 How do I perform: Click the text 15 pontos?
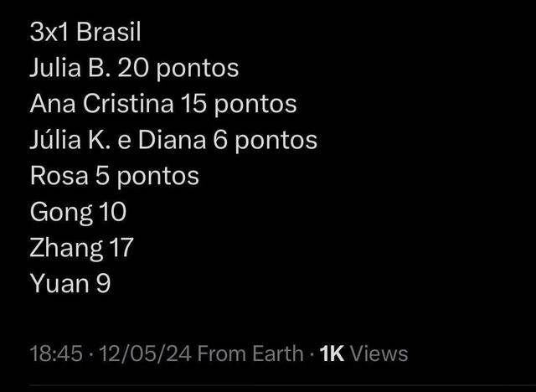239,105
